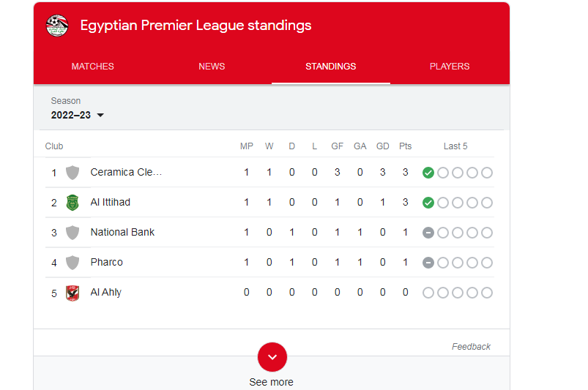Click the See more label
This screenshot has height=390, width=588.
[x=272, y=382]
